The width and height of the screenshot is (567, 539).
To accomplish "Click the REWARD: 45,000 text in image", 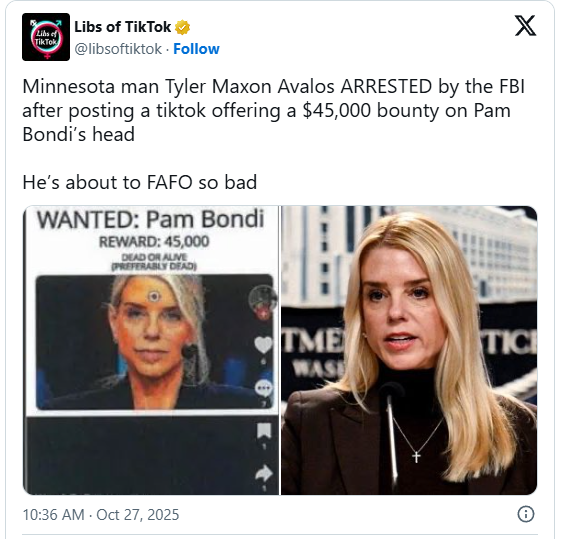I will coord(154,241).
